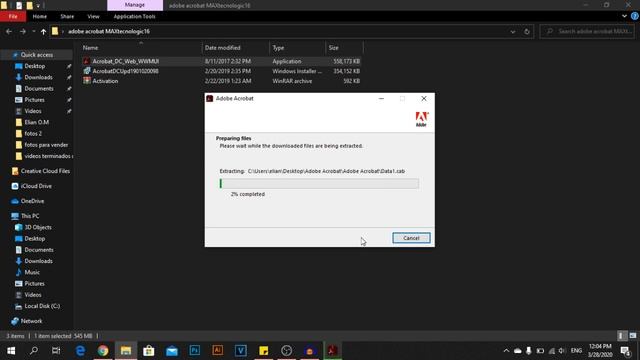640x360 pixels.
Task: Open the Elian O.M folder
Action: 36,122
